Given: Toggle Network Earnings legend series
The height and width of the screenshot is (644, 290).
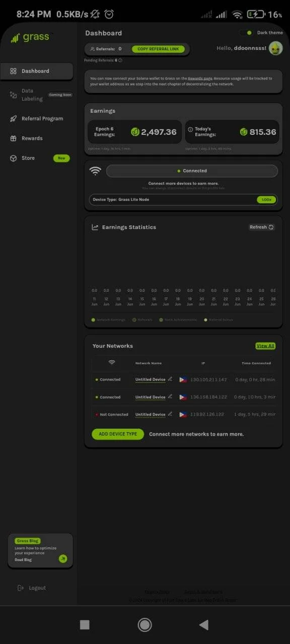Looking at the screenshot, I should pyautogui.click(x=108, y=319).
